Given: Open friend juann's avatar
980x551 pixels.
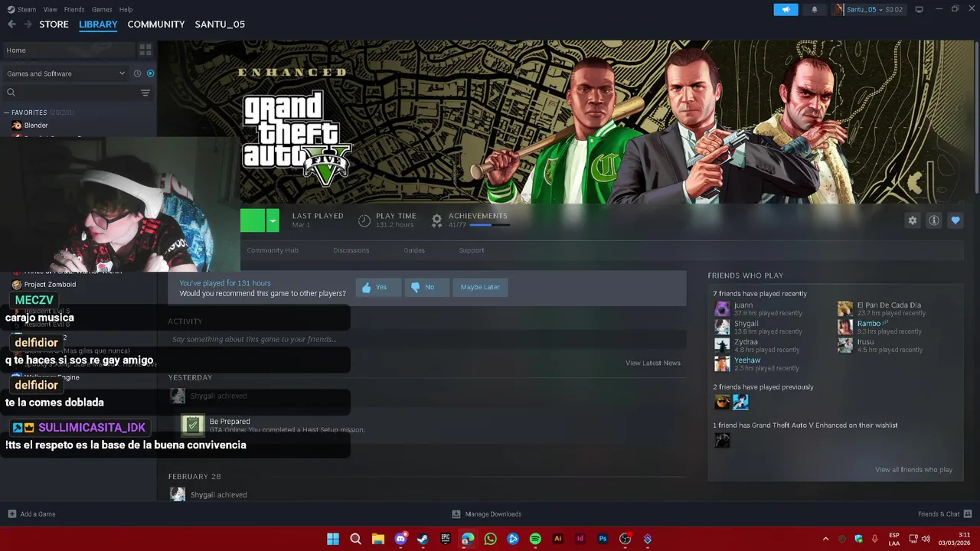Looking at the screenshot, I should (x=722, y=308).
